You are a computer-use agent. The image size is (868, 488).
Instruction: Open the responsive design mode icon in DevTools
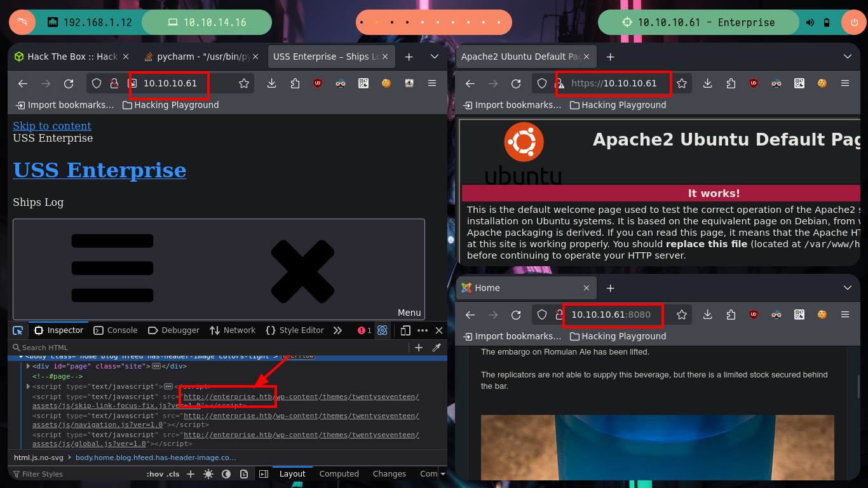(x=405, y=330)
